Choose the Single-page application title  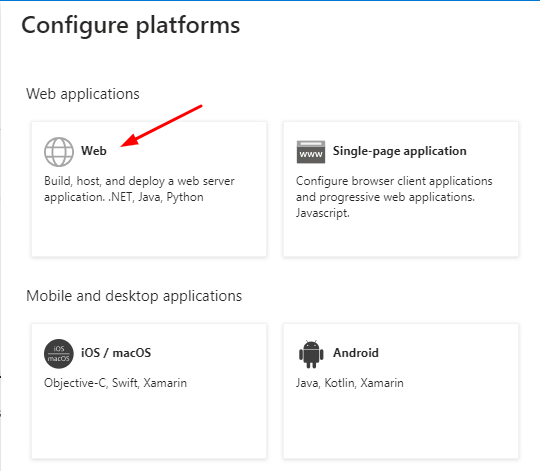(399, 151)
